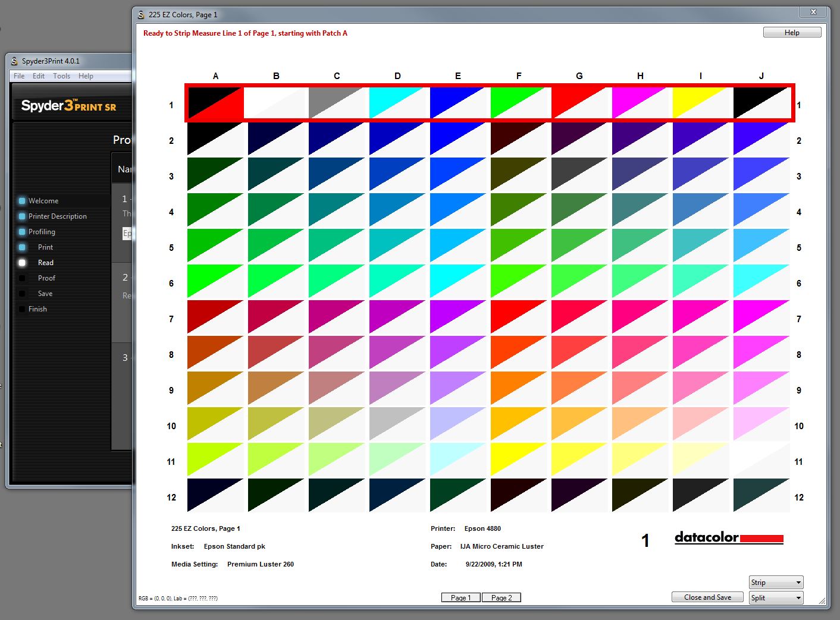Click the Printer Description status square icon

point(23,216)
